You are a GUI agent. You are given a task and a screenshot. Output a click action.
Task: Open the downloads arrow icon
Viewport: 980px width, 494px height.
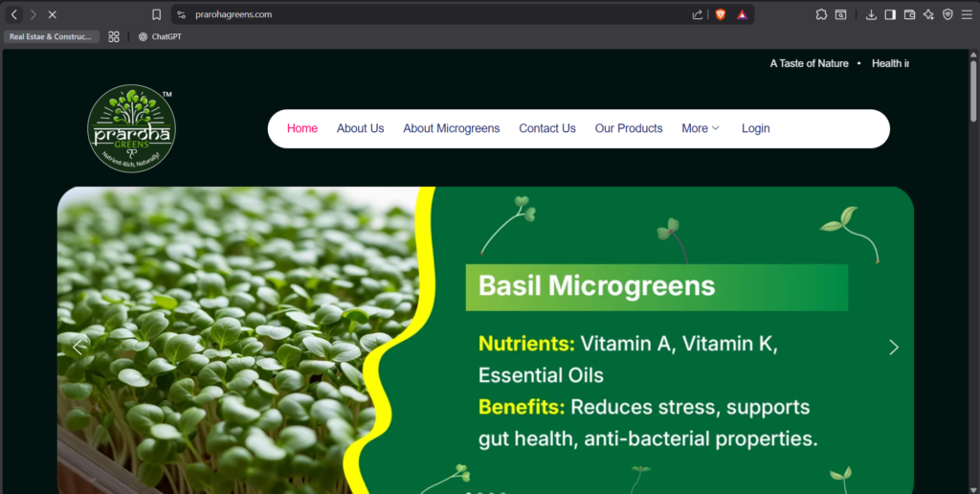click(871, 14)
